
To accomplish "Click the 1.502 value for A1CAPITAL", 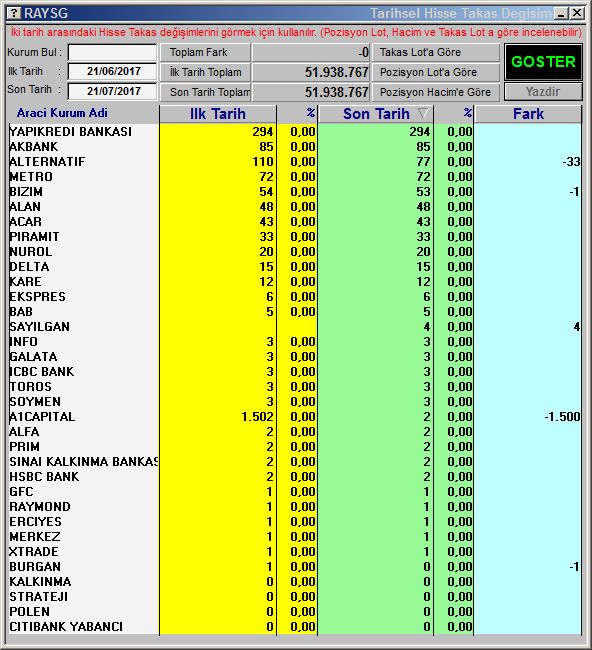I will click(x=257, y=417).
